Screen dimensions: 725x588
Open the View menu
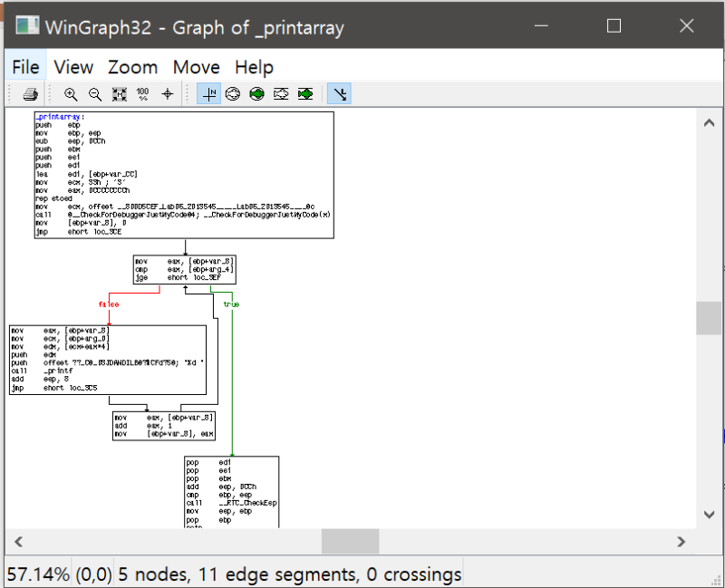coord(73,67)
